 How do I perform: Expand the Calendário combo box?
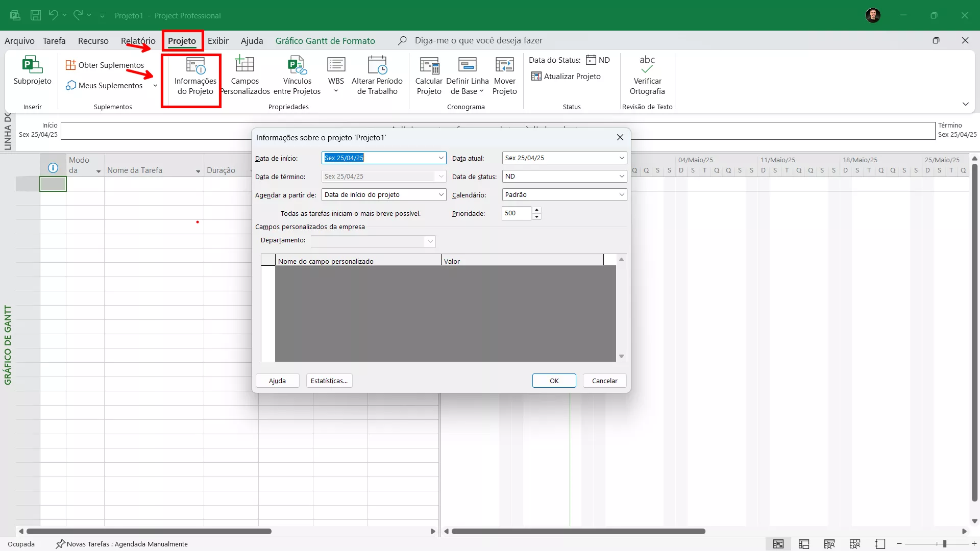[621, 195]
